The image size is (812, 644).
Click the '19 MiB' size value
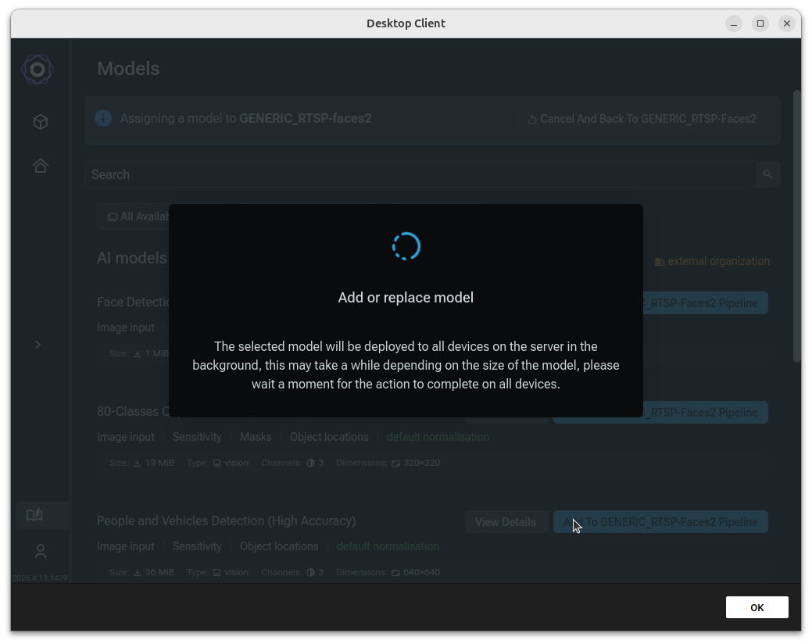(159, 463)
